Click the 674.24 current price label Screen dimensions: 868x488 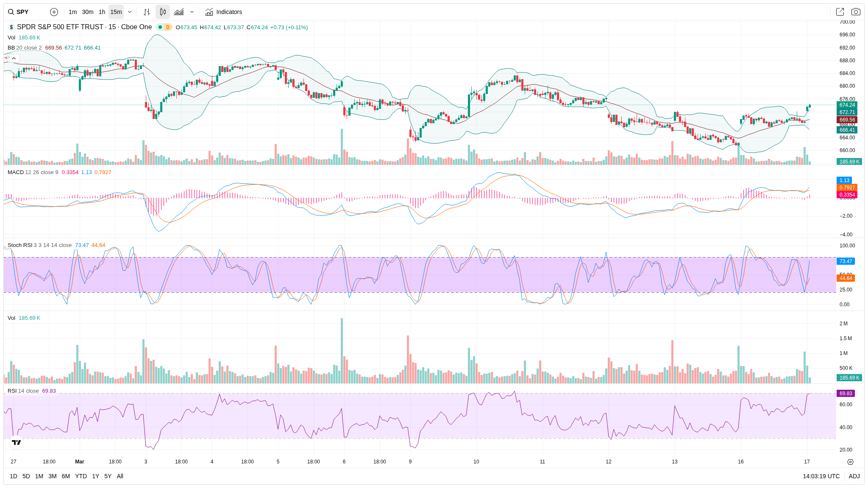[x=847, y=105]
